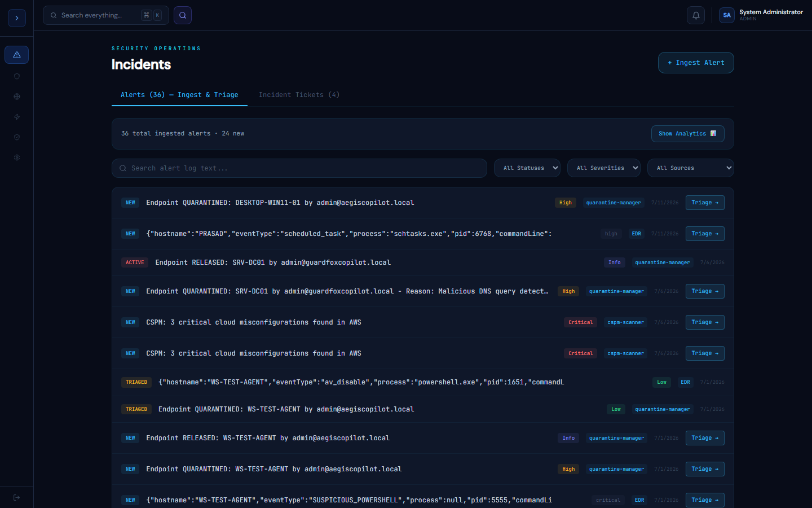Click the magnifier icon in alert log search
The width and height of the screenshot is (812, 508).
(x=123, y=168)
